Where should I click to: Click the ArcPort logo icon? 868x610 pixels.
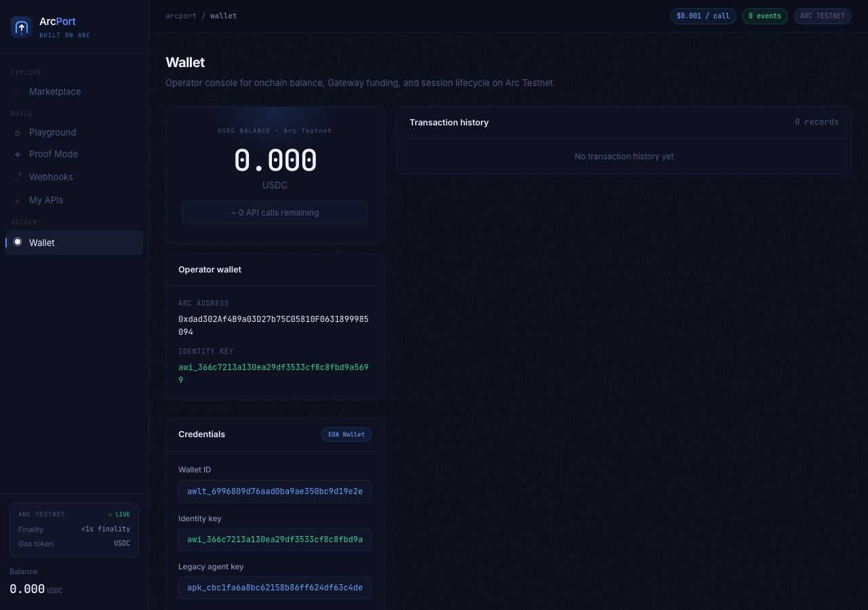[x=22, y=27]
